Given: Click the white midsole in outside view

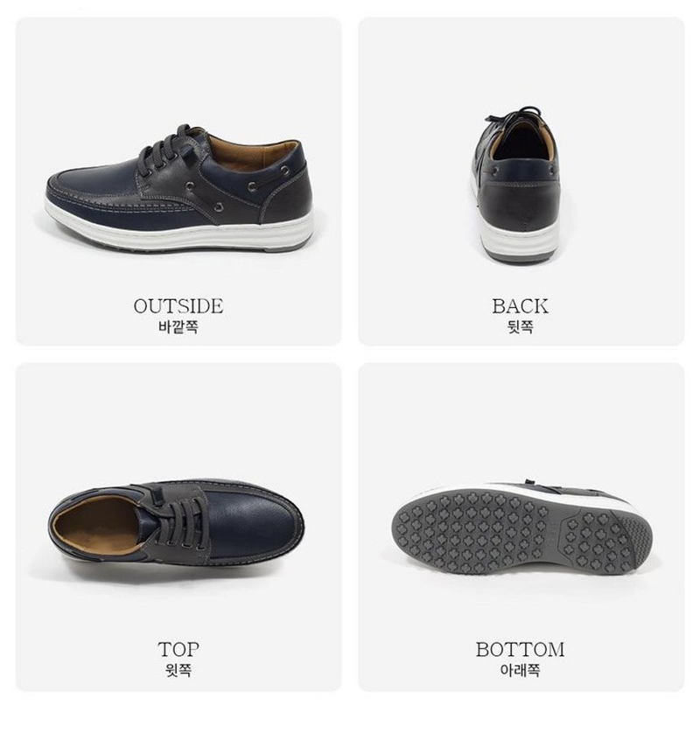Looking at the screenshot, I should 179,231.
